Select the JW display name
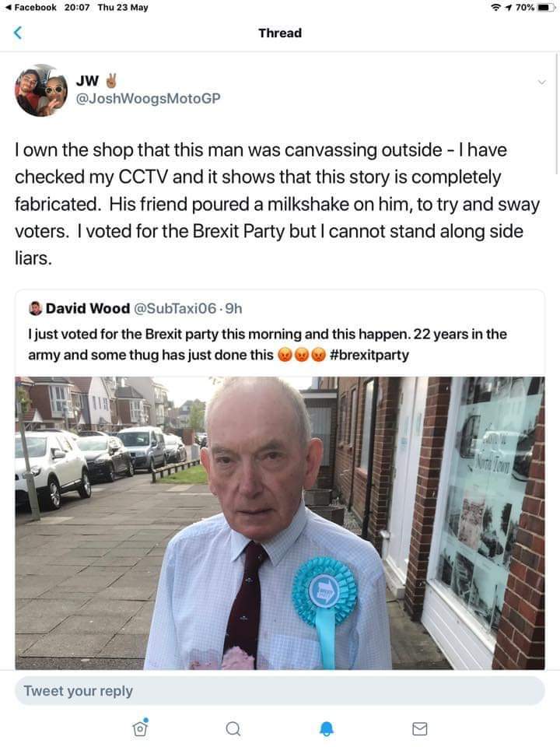 click(x=87, y=80)
